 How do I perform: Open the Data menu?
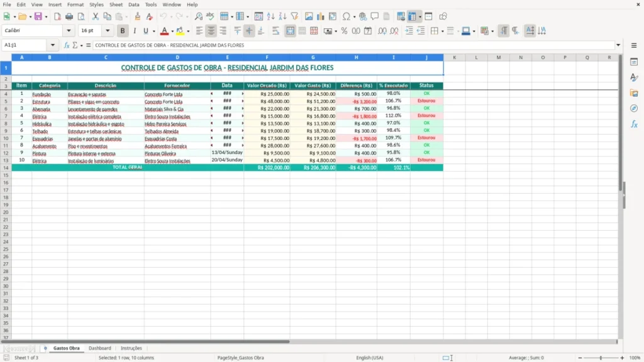(134, 4)
